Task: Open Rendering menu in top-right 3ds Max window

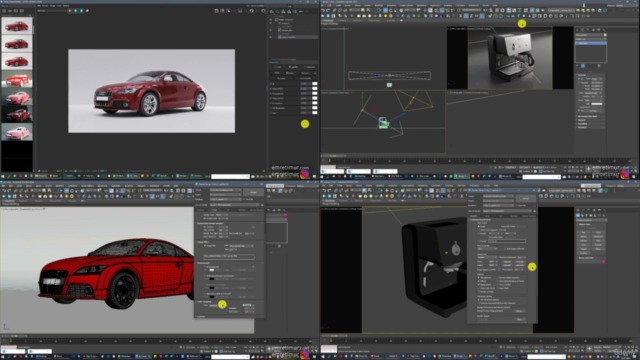Action: pos(422,5)
